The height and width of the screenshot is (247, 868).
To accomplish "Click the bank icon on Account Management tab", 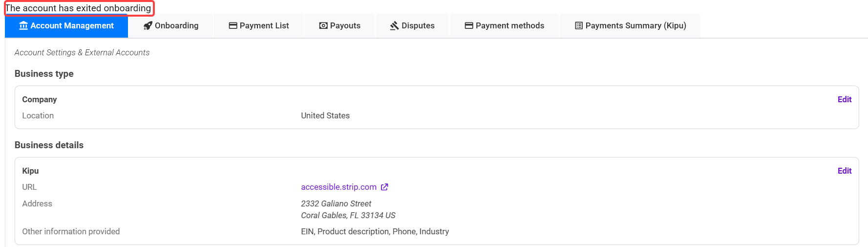I will [23, 26].
